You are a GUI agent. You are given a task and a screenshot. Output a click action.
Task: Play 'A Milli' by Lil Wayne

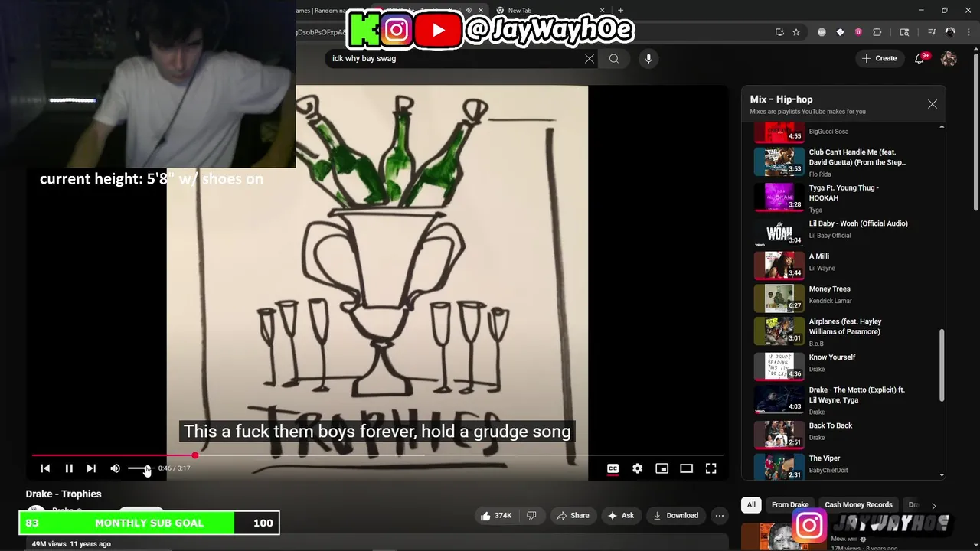(x=832, y=264)
